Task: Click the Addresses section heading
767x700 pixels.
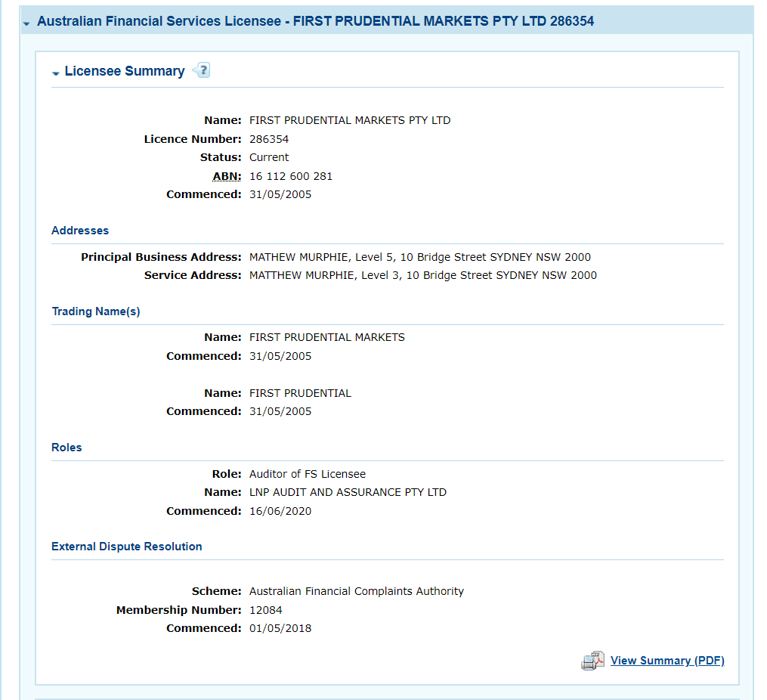Action: [80, 231]
